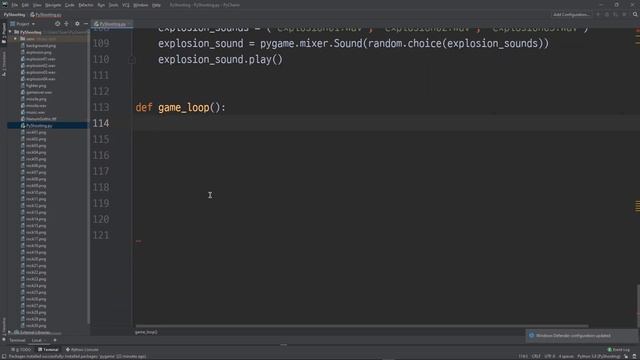Click the explosion_sound.play() code line

[220, 60]
